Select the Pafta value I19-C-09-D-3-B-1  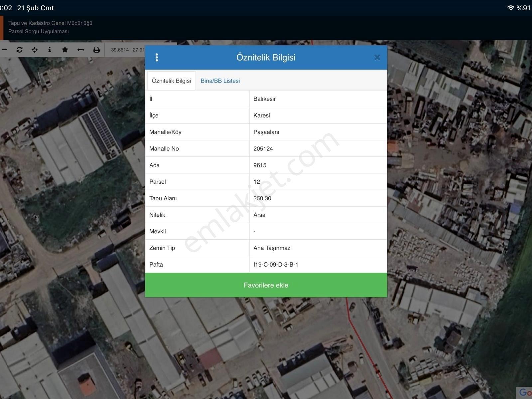click(276, 265)
